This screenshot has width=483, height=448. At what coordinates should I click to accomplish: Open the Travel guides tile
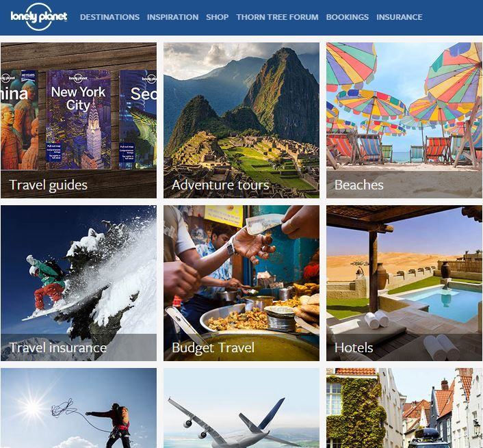pyautogui.click(x=79, y=120)
